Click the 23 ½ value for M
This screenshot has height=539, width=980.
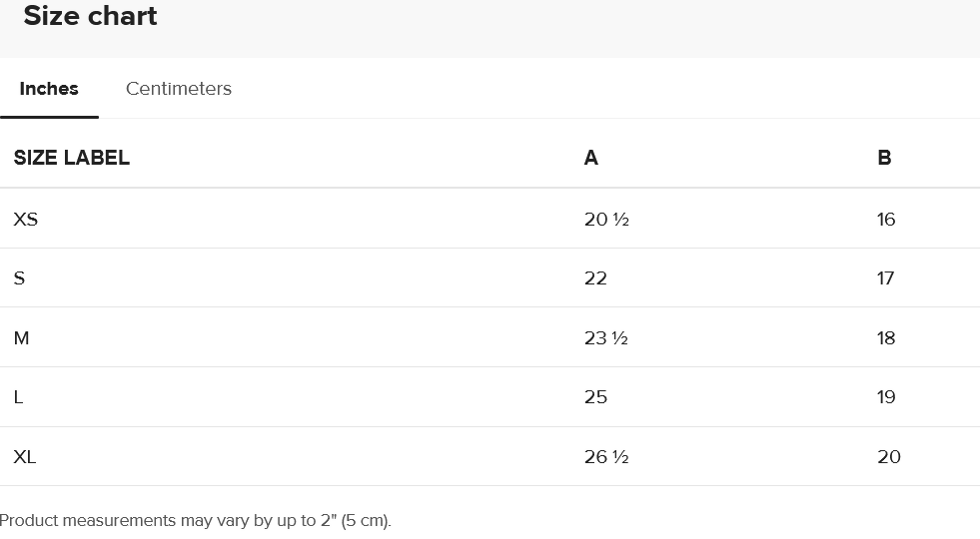click(x=606, y=338)
